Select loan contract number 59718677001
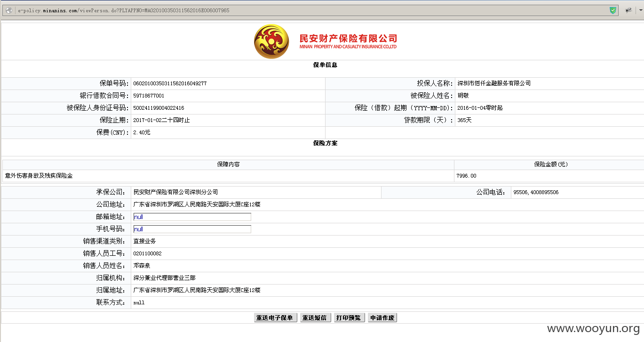 coord(149,96)
